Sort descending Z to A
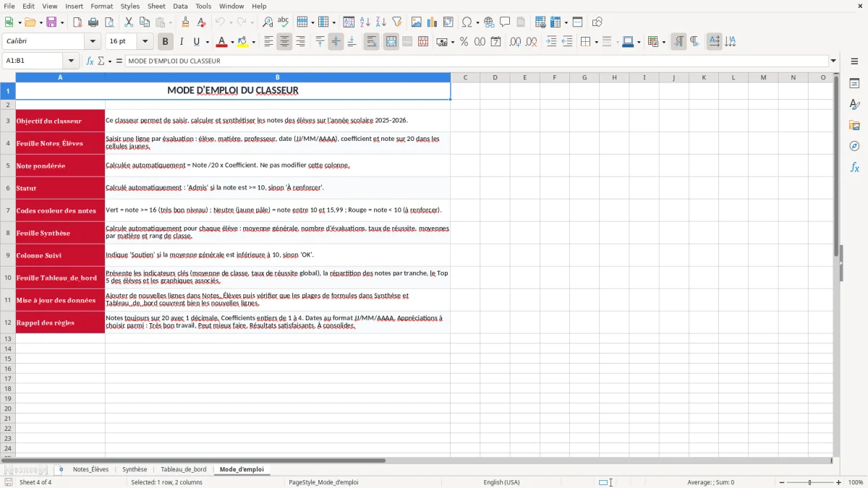868x488 pixels. (x=381, y=22)
